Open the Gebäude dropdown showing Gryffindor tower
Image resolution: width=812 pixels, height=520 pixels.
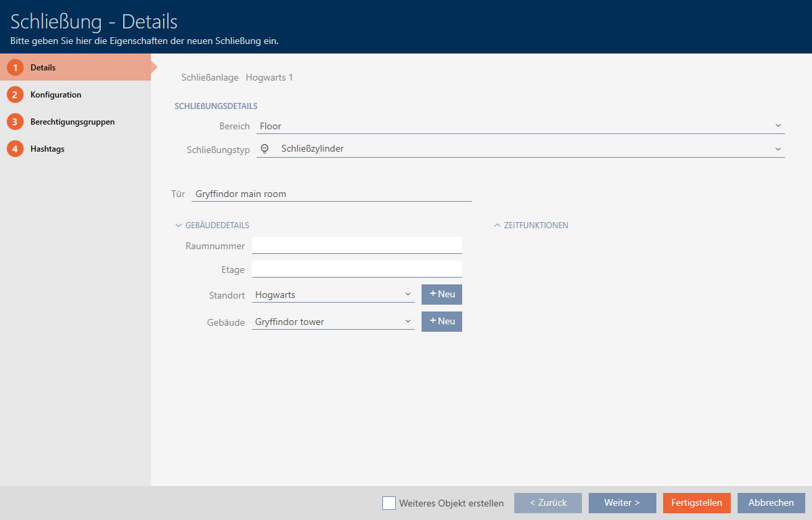(333, 322)
